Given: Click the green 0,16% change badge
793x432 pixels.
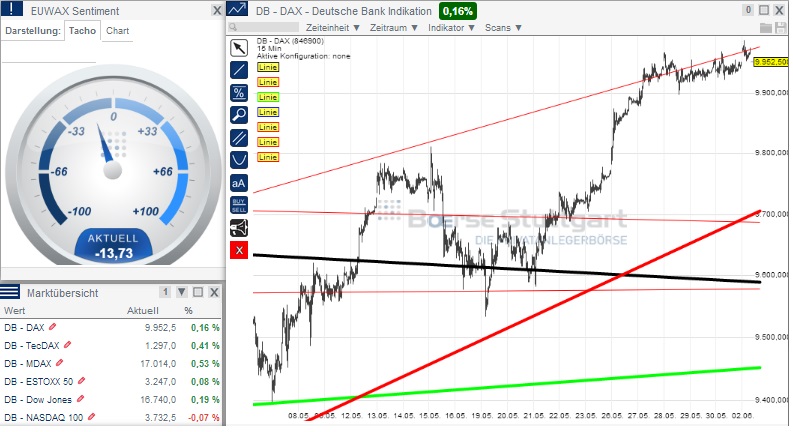Looking at the screenshot, I should tap(458, 11).
